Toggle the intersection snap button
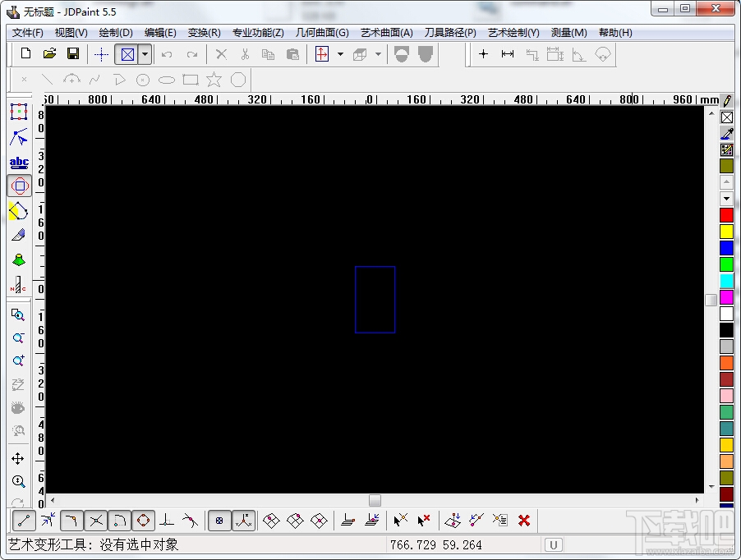The width and height of the screenshot is (741, 560). pyautogui.click(x=96, y=521)
